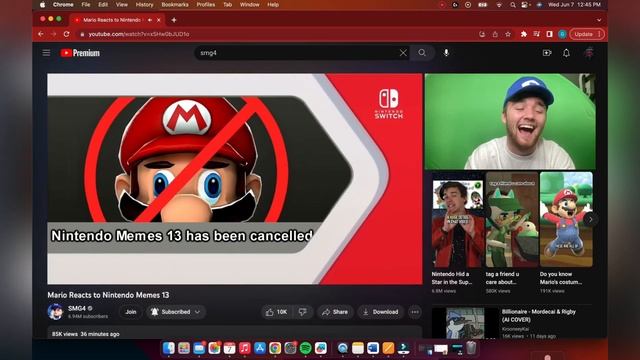
Task: Open Short 'Nintendo Hid a Star'
Action: tap(458, 220)
